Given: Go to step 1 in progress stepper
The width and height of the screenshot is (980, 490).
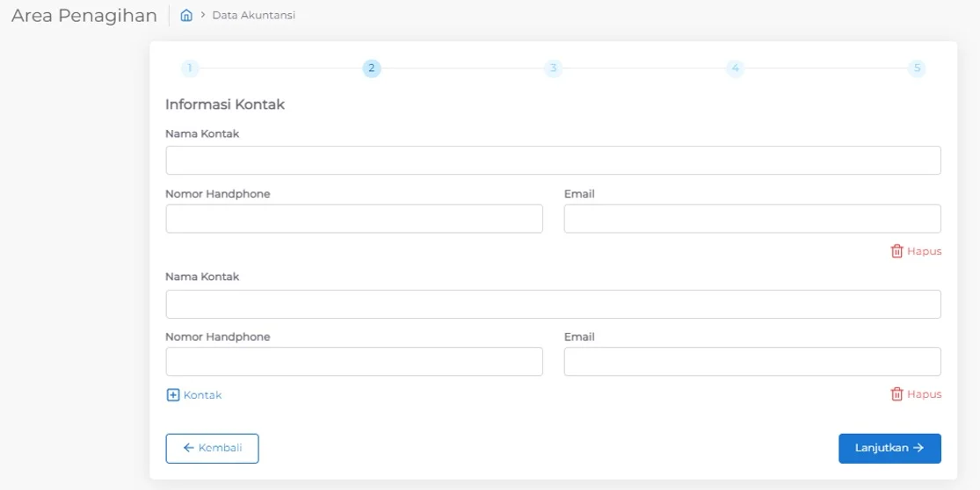Looking at the screenshot, I should (190, 68).
